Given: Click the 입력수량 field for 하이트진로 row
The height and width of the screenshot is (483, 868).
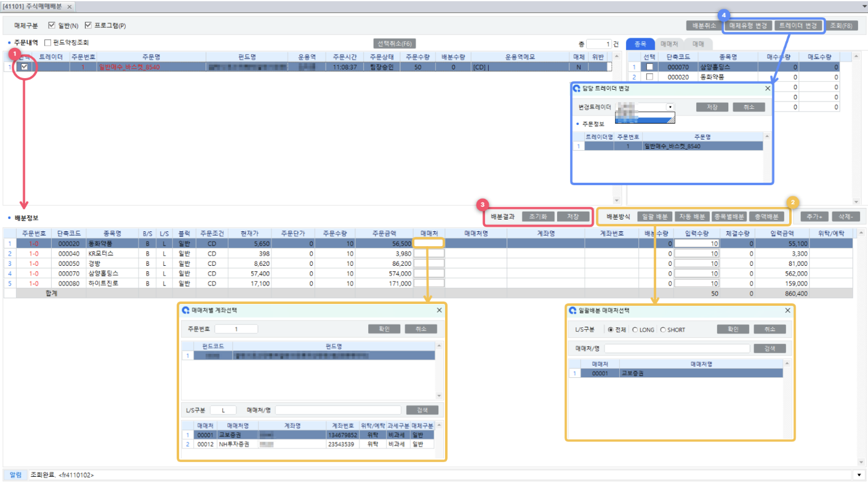Looking at the screenshot, I should coord(697,284).
